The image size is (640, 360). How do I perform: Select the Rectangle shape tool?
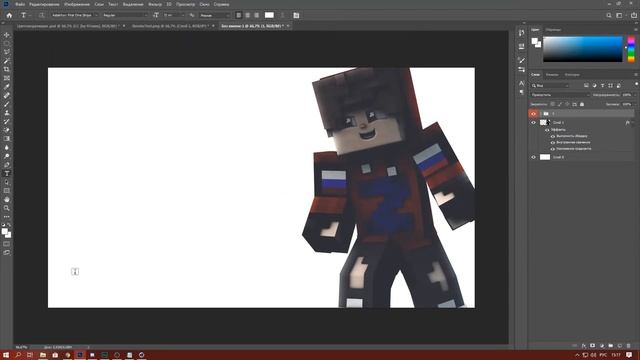coord(7,191)
